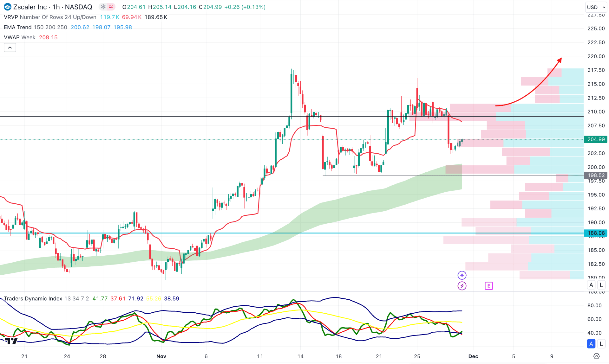The image size is (609, 364).
Task: Click the purple star event icon
Action: point(462,275)
